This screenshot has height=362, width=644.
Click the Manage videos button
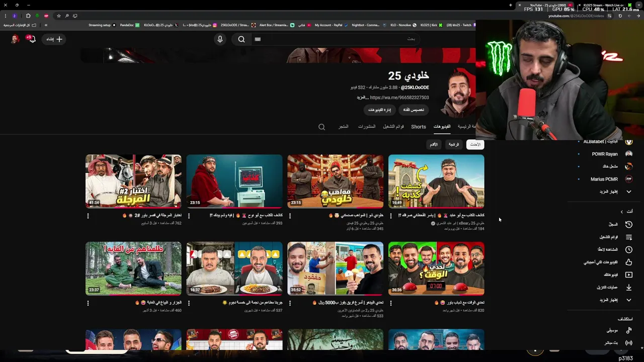[379, 110]
